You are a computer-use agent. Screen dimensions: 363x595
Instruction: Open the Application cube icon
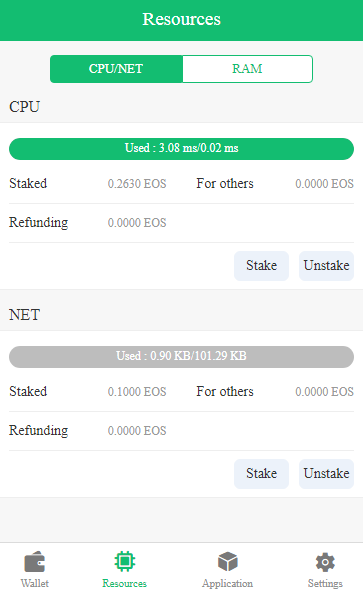pos(228,562)
